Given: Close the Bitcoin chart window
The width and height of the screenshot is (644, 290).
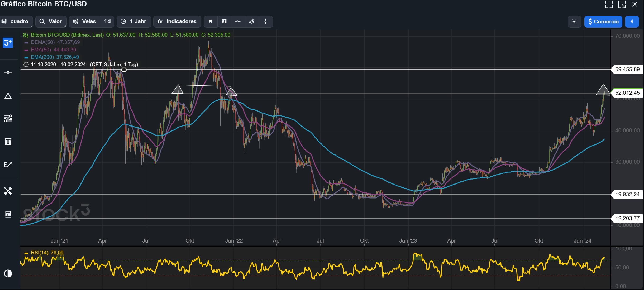Looking at the screenshot, I should 635,4.
